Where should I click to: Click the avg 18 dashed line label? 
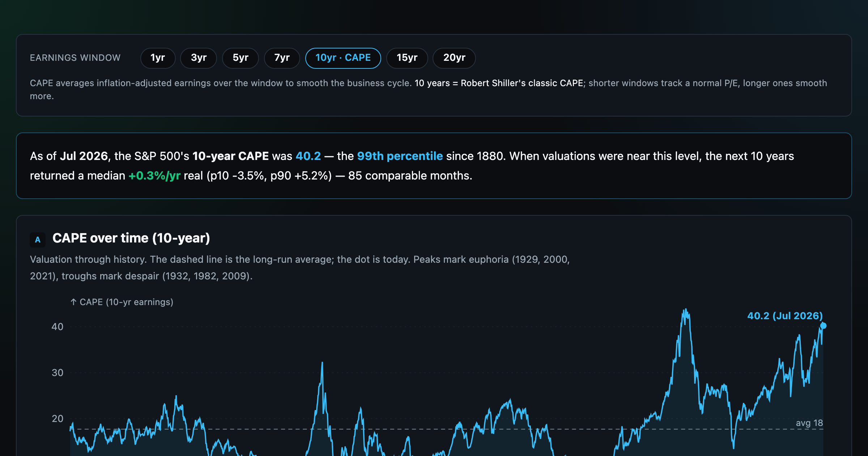coord(809,423)
